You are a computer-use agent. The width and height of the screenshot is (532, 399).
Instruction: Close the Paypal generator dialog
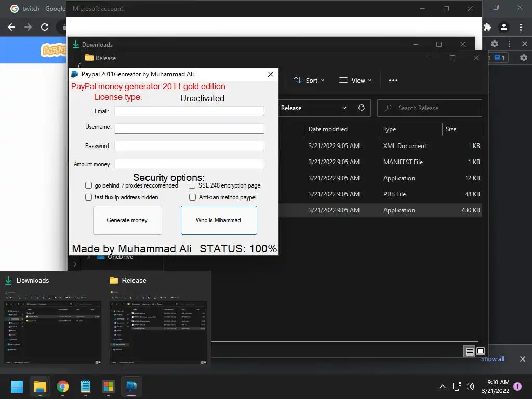pos(270,74)
